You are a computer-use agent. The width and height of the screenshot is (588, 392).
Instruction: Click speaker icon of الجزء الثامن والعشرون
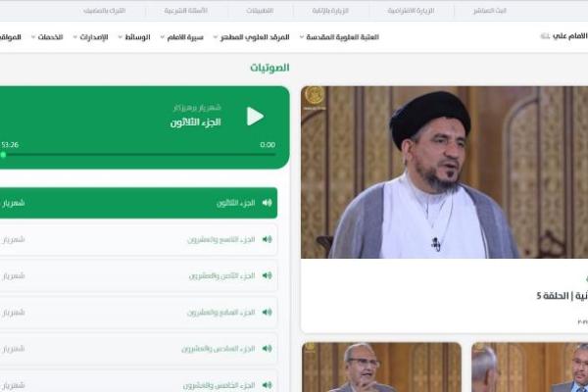267,275
